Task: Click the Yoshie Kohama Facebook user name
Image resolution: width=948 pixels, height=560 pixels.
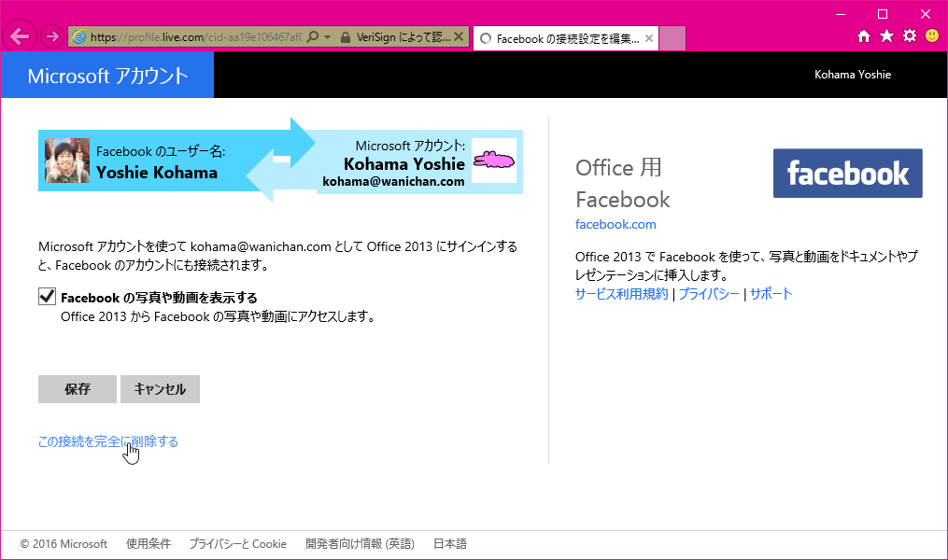Action: tap(157, 173)
